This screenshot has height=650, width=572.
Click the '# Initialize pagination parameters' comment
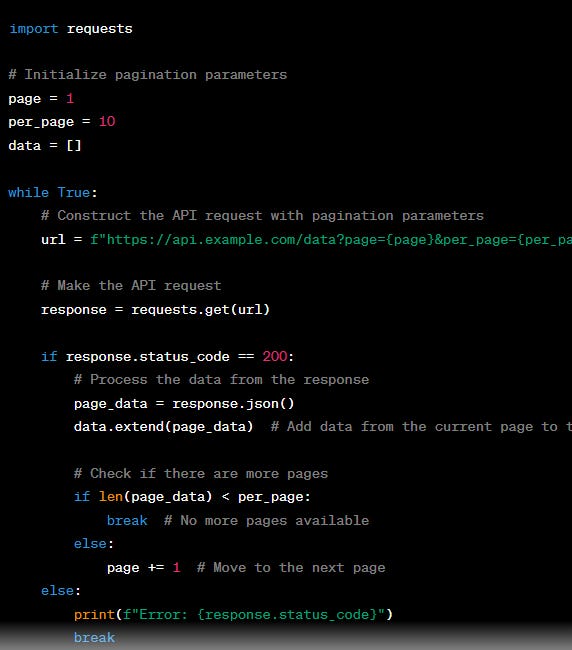tap(148, 75)
